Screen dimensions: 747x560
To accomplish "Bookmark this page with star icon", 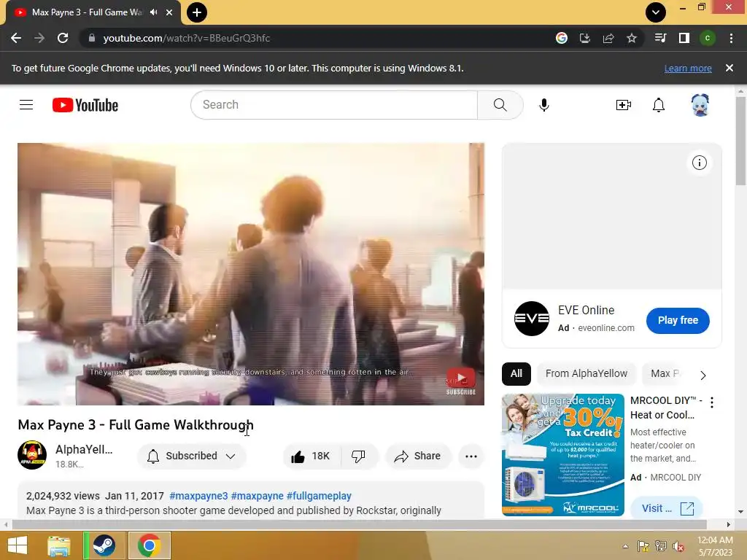I will click(632, 38).
